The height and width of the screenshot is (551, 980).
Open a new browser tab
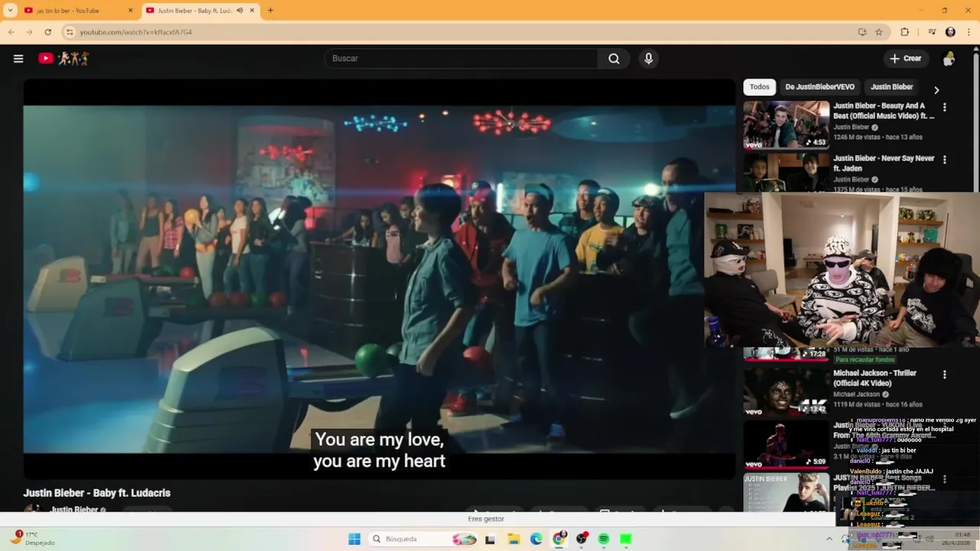pyautogui.click(x=270, y=11)
